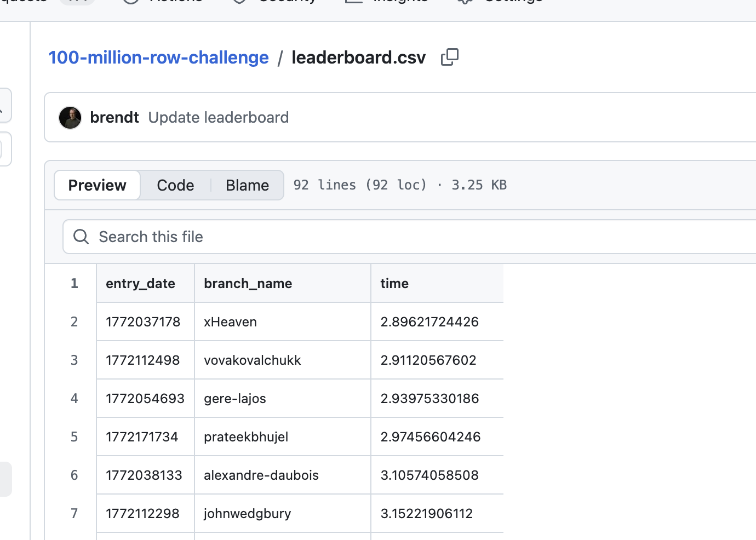756x540 pixels.
Task: Click the entry_date column header
Action: pos(141,284)
